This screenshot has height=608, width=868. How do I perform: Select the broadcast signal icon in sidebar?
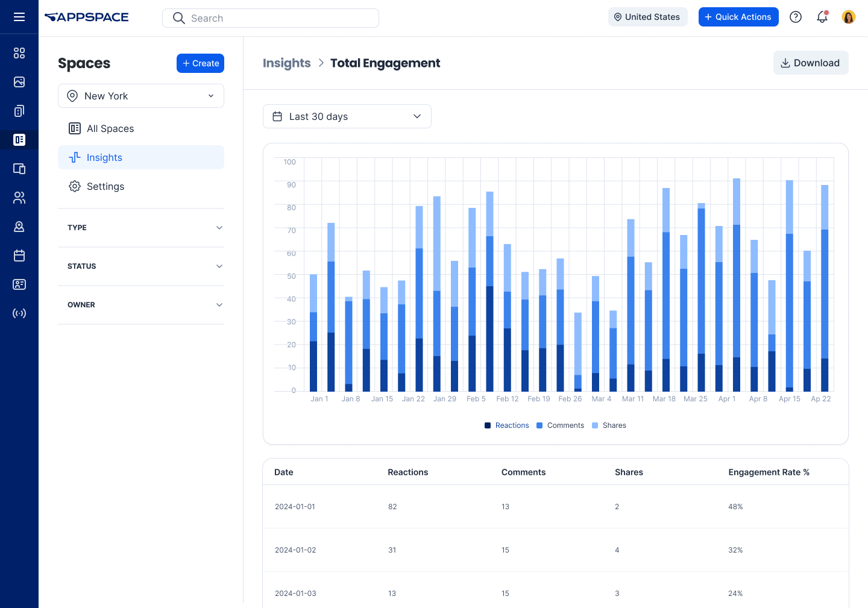[x=19, y=313]
